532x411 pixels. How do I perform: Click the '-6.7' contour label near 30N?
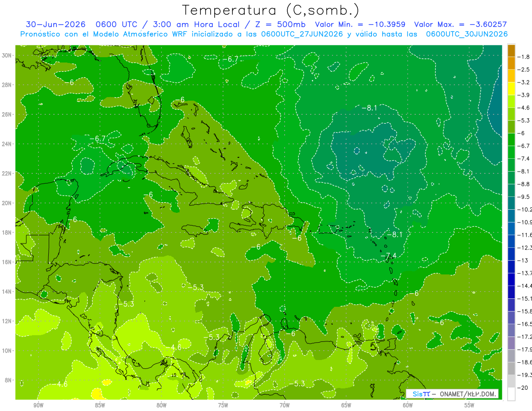230,59
